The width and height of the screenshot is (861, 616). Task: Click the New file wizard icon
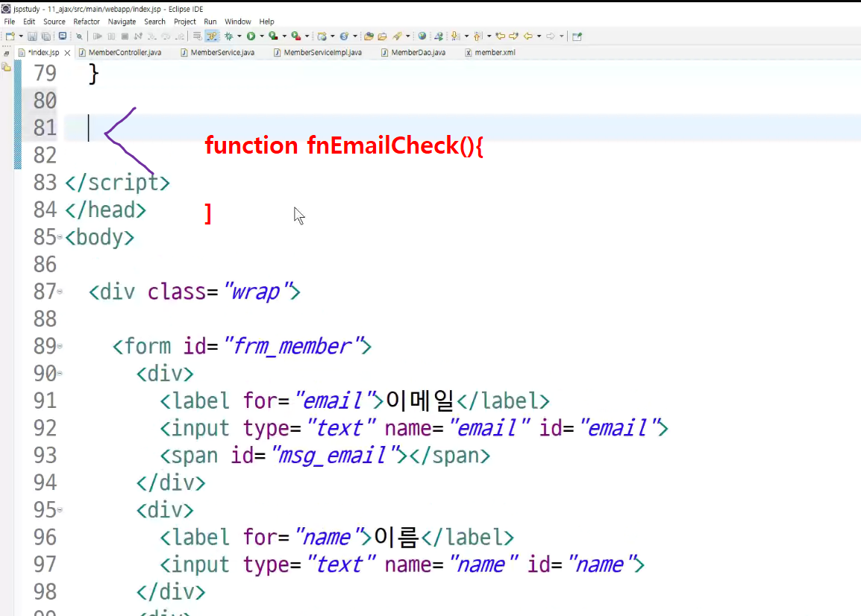10,37
